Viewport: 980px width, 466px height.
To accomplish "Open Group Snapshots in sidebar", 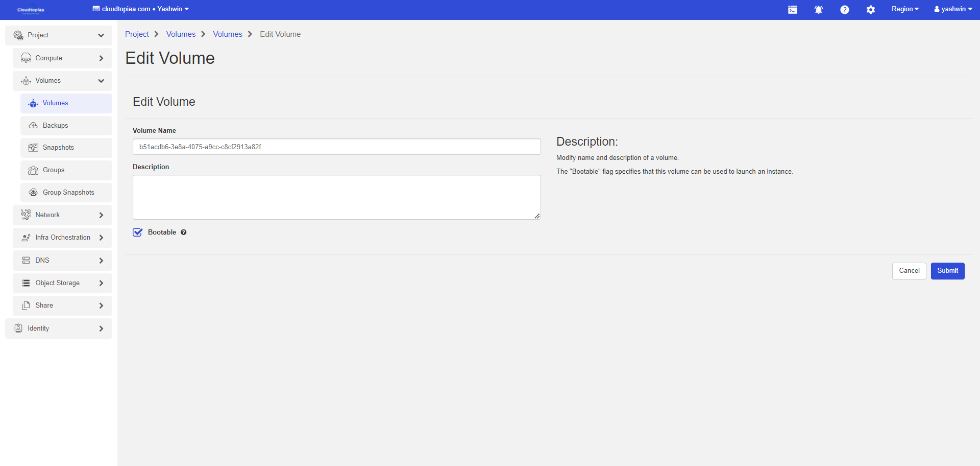I will pos(68,193).
